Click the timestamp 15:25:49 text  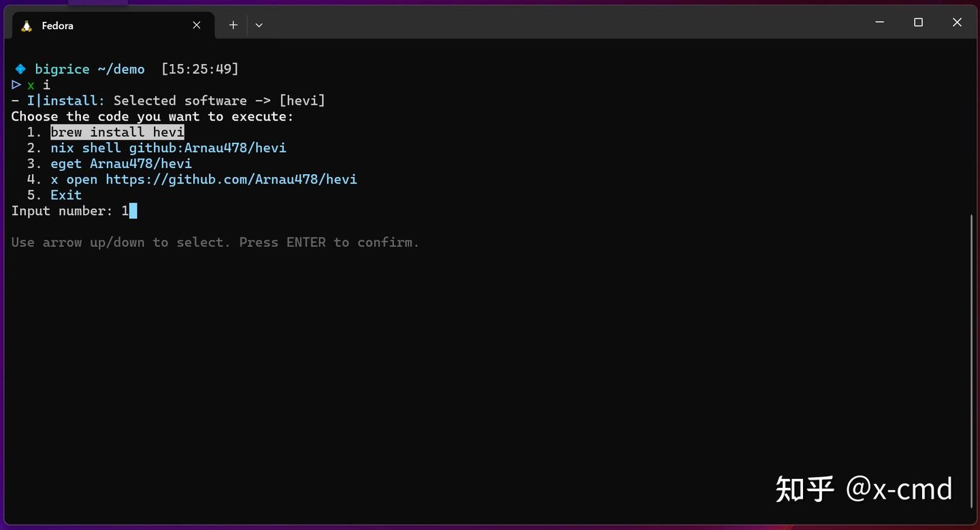tap(199, 69)
